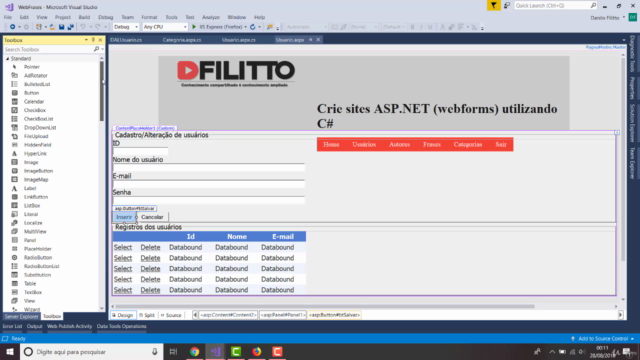Choose the HyperLink control
The width and height of the screenshot is (640, 360).
point(35,153)
